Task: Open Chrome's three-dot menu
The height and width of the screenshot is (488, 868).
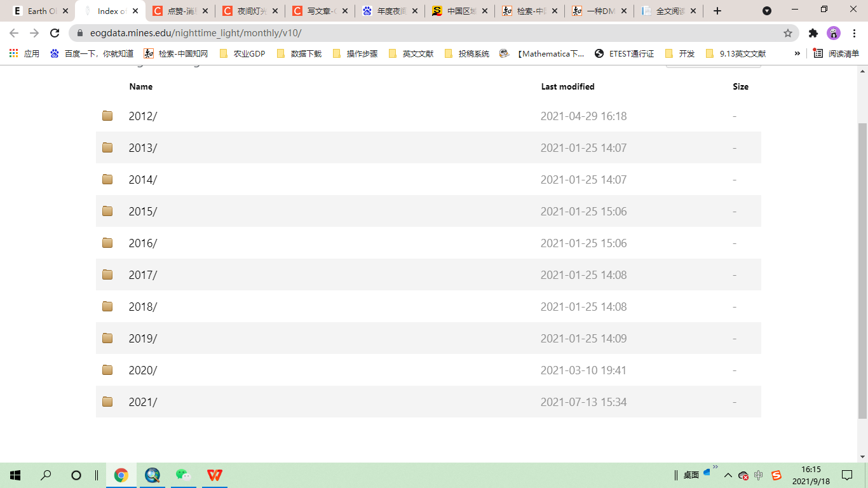Action: click(854, 33)
